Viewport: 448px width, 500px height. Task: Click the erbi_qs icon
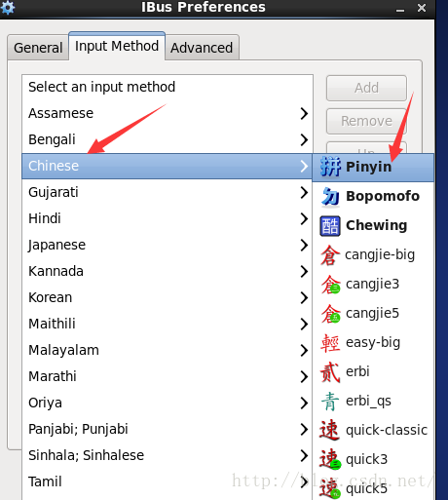pos(330,402)
